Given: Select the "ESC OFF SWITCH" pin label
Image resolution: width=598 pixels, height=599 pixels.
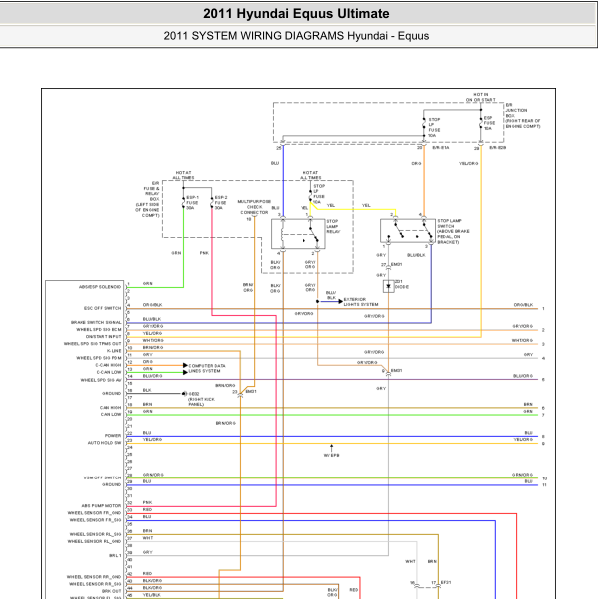Looking at the screenshot, I should click(102, 308).
